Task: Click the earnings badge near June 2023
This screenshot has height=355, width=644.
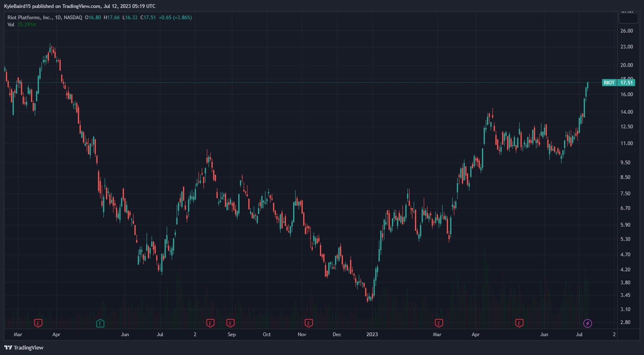Action: coord(519,323)
